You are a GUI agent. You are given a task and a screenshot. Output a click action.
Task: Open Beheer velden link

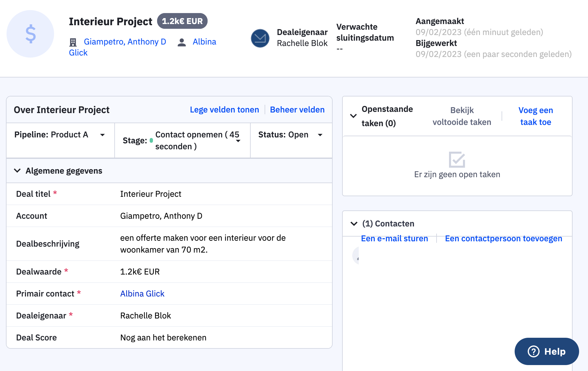tap(297, 110)
